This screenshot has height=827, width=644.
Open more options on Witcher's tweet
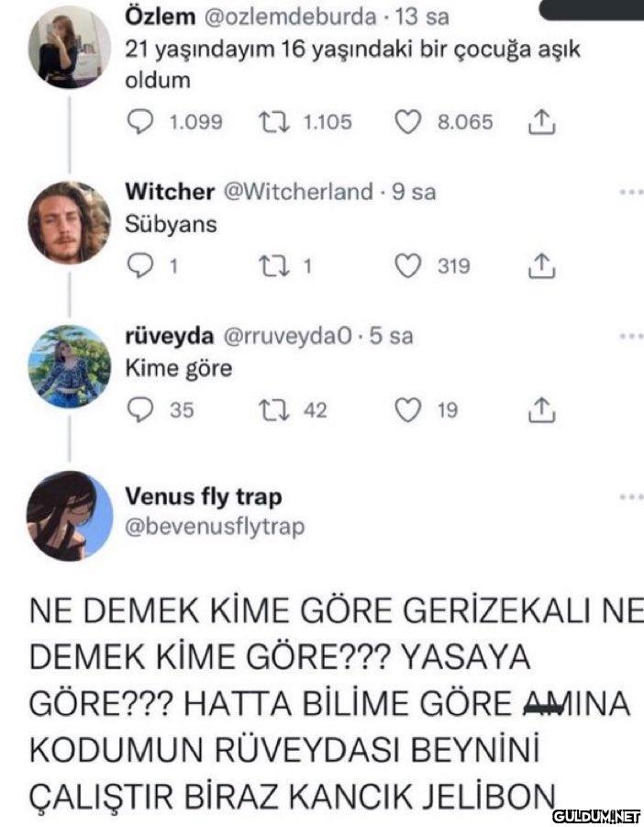coord(632,192)
